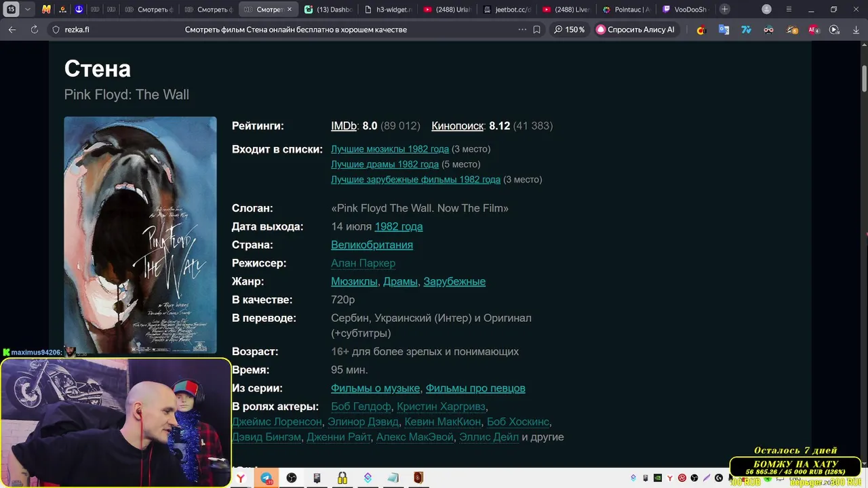Open the Кинопоиск rating link
Image resolution: width=868 pixels, height=488 pixels.
coord(458,126)
